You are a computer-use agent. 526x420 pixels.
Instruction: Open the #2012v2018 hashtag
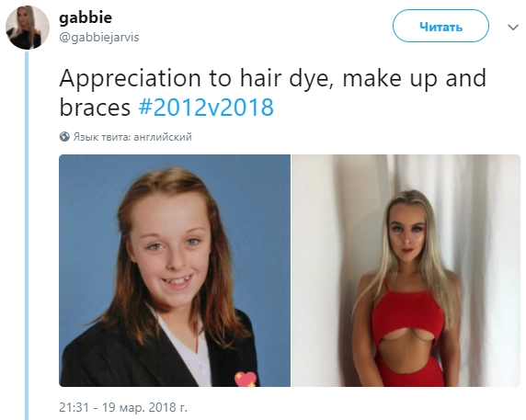206,108
